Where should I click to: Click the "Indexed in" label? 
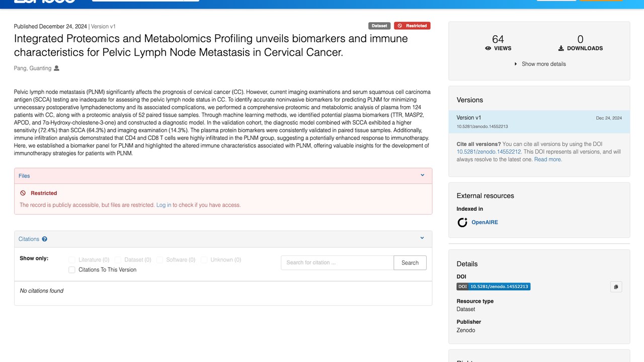(470, 209)
